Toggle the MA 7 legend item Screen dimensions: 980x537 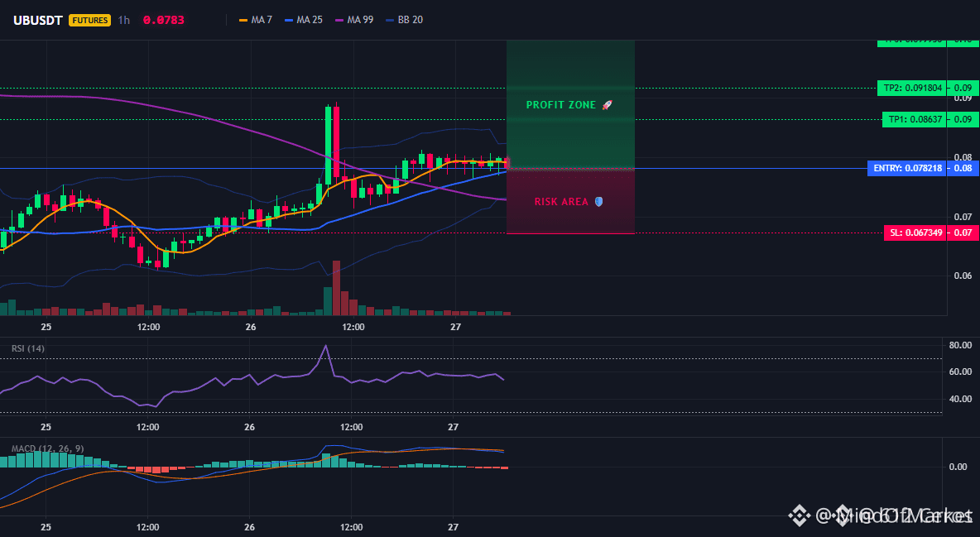tap(256, 20)
